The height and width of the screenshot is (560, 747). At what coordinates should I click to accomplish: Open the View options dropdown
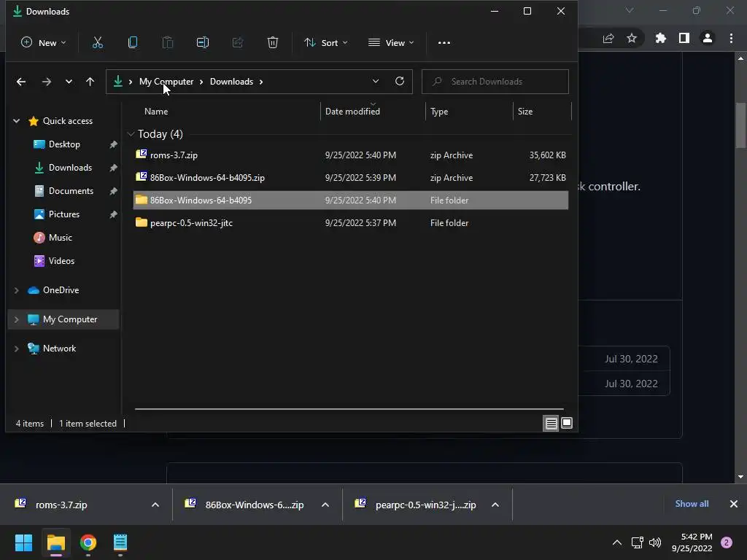click(x=391, y=43)
